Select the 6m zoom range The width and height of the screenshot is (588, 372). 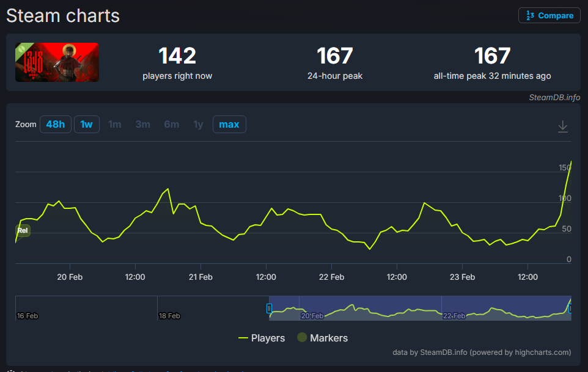[x=171, y=125]
